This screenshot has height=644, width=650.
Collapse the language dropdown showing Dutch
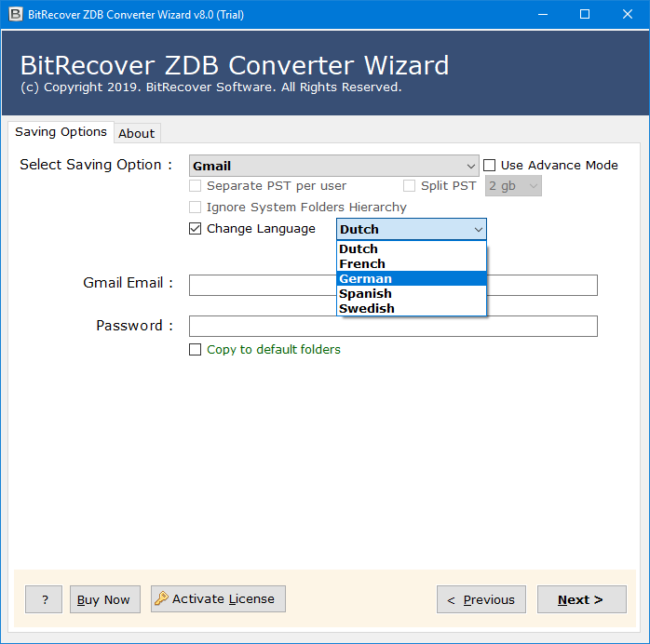(x=412, y=229)
